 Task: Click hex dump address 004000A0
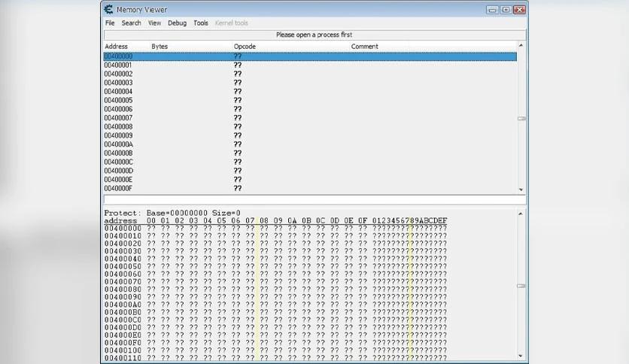(x=123, y=305)
